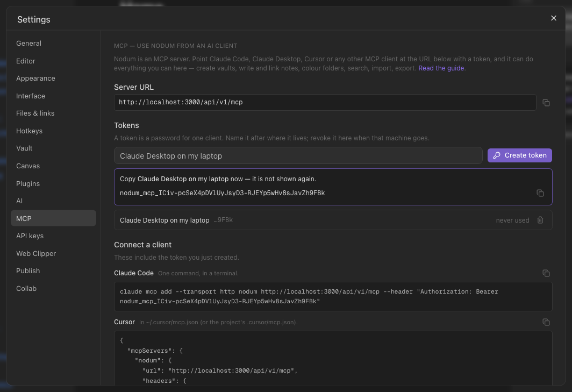Click the 'never used' token status
The image size is (572, 392).
click(512, 220)
